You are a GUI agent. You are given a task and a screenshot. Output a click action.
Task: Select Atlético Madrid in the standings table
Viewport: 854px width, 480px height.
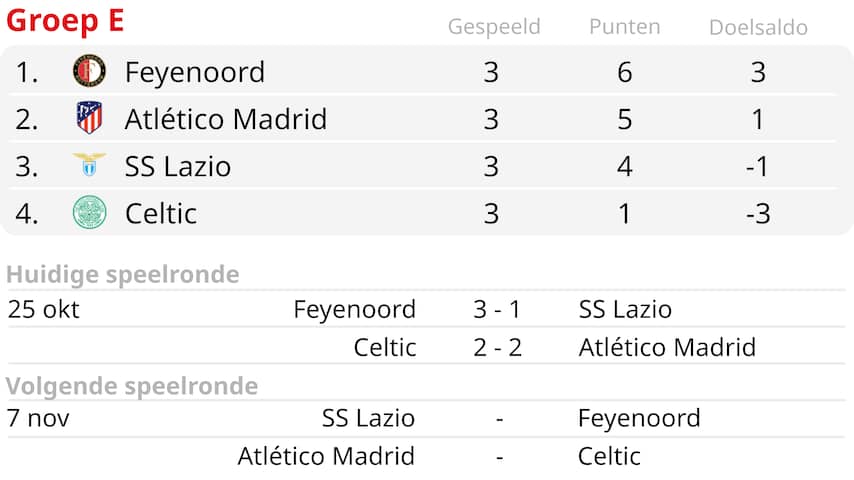tap(226, 119)
